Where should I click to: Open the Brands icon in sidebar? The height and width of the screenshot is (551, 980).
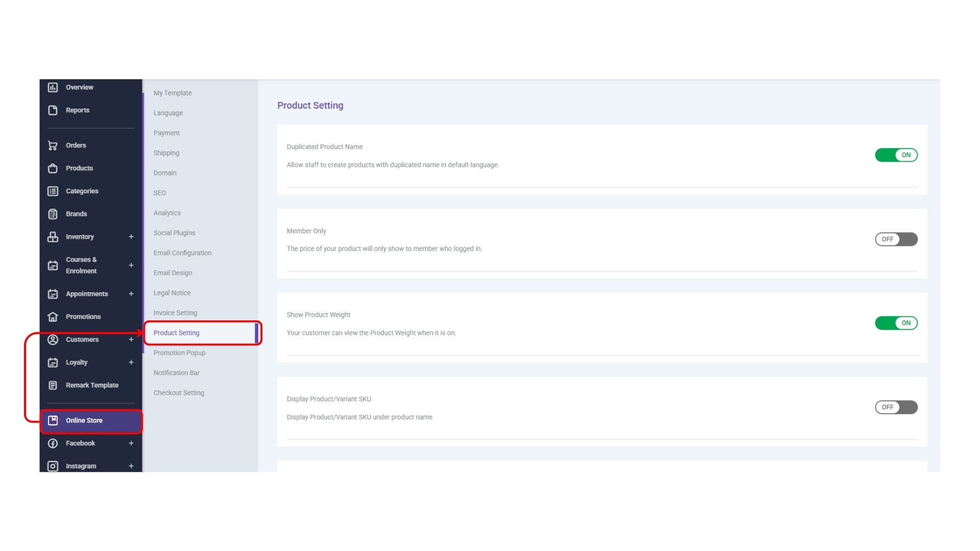tap(53, 214)
